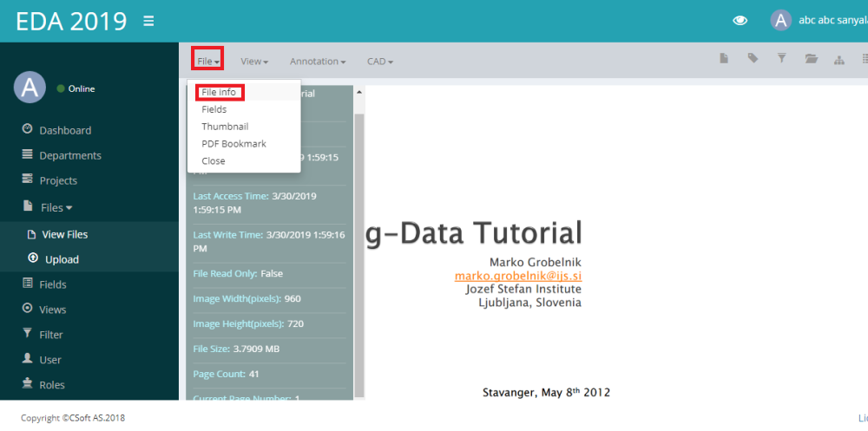Click the User person icon in sidebar
This screenshot has width=868, height=431.
click(27, 358)
